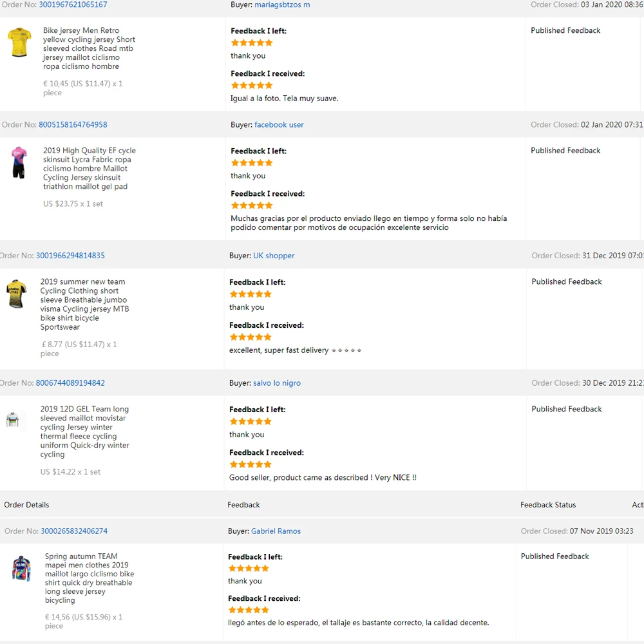Click the 2019 12D GEL Team product title
The width and height of the screenshot is (644, 644).
pos(84,431)
